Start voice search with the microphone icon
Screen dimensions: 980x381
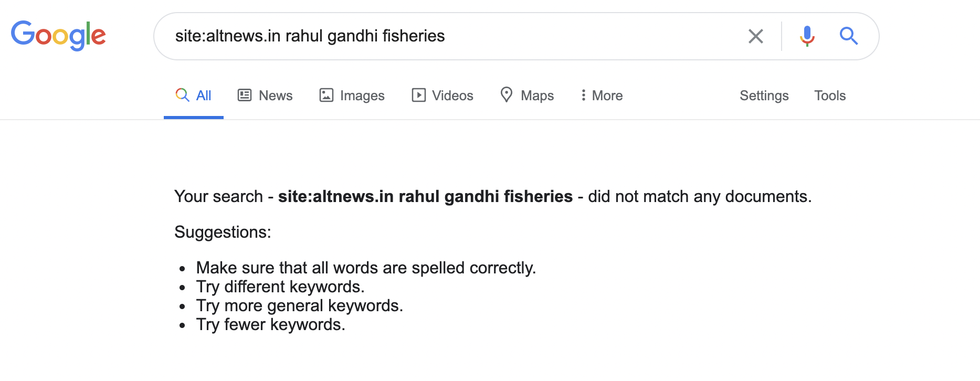[x=807, y=36]
